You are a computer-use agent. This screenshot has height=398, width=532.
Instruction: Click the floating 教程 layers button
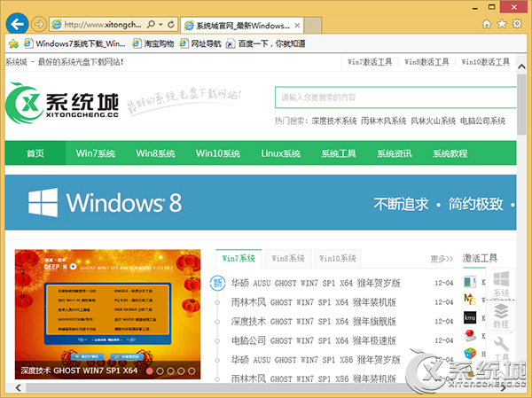501,316
